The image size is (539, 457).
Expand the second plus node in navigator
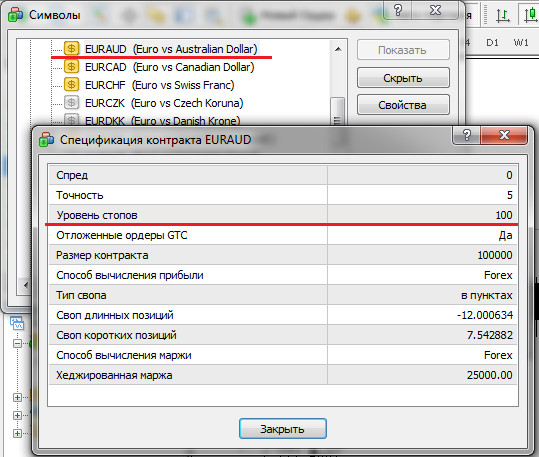coord(17,415)
